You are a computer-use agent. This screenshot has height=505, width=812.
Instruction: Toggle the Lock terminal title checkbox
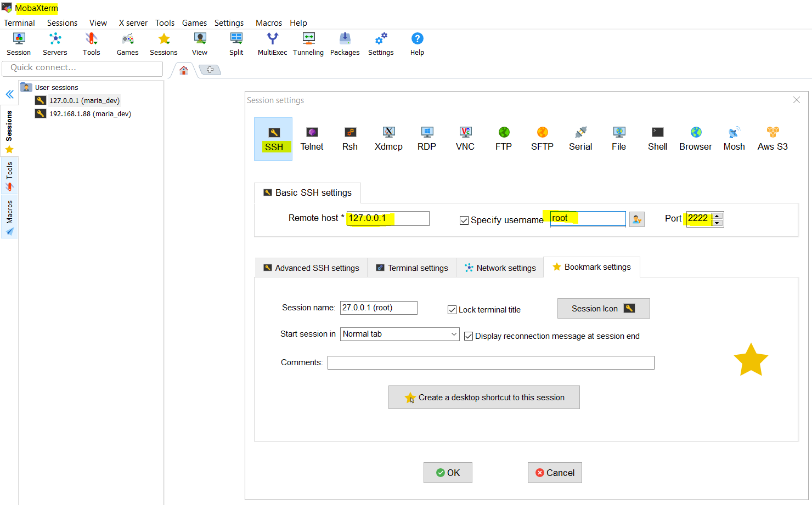[452, 310]
